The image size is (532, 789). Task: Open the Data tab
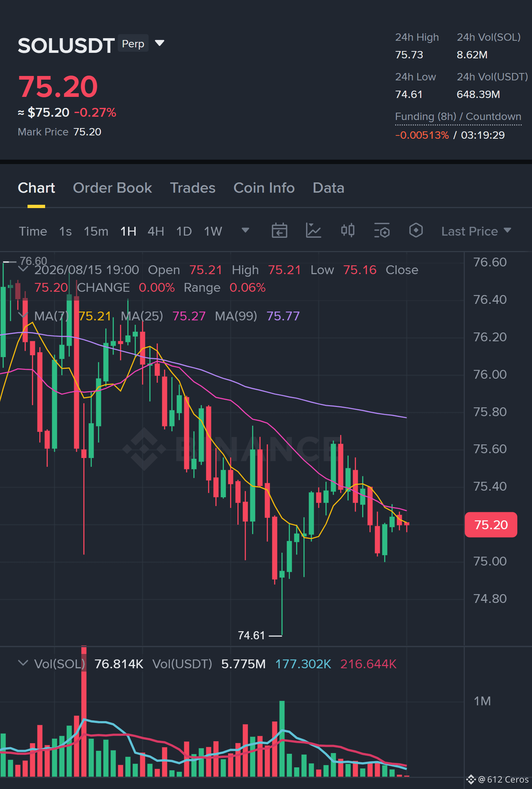point(328,188)
